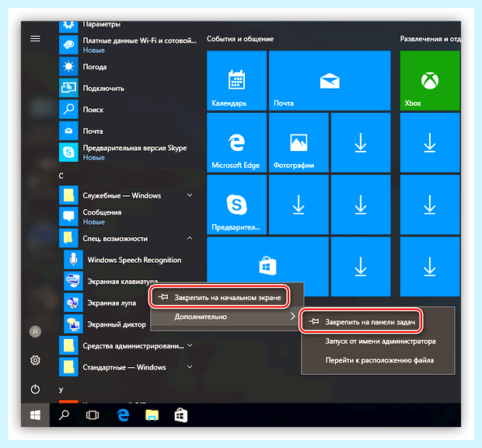The width and height of the screenshot is (482, 448).
Task: Expand Средства администрирования folder chevron
Action: pyautogui.click(x=190, y=345)
